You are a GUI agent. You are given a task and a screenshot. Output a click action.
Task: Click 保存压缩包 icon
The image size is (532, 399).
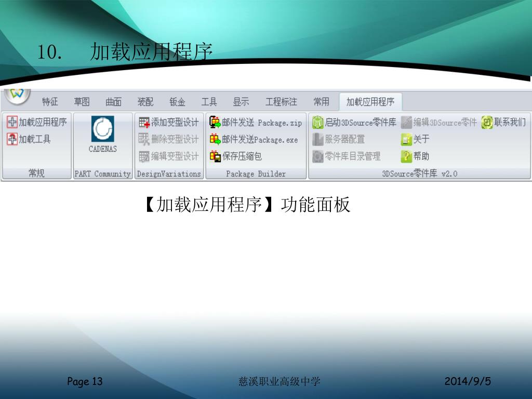click(215, 156)
